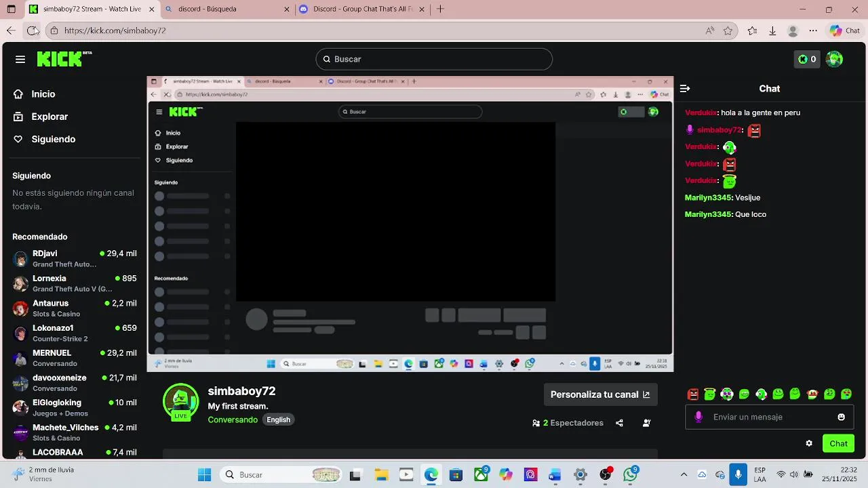Open Lornexia recommended channel
The height and width of the screenshot is (488, 868).
(x=75, y=283)
